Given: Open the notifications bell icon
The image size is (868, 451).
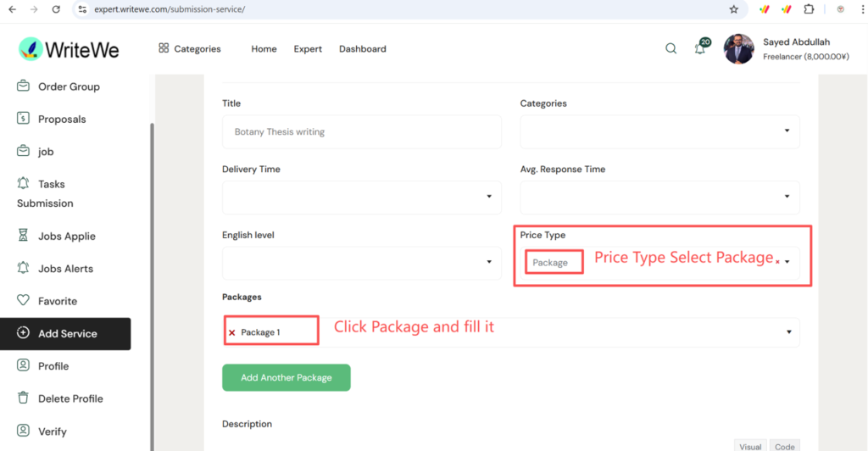Looking at the screenshot, I should [x=700, y=48].
